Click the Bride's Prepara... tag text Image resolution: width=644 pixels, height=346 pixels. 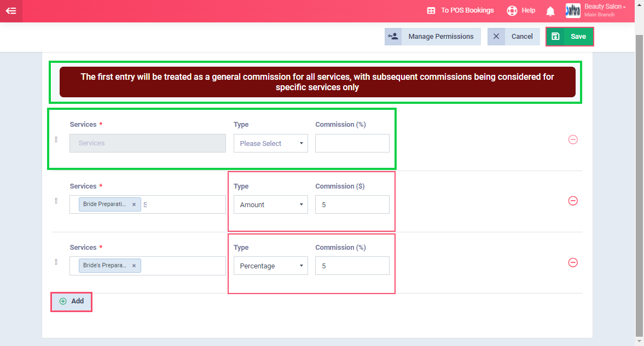click(x=105, y=265)
